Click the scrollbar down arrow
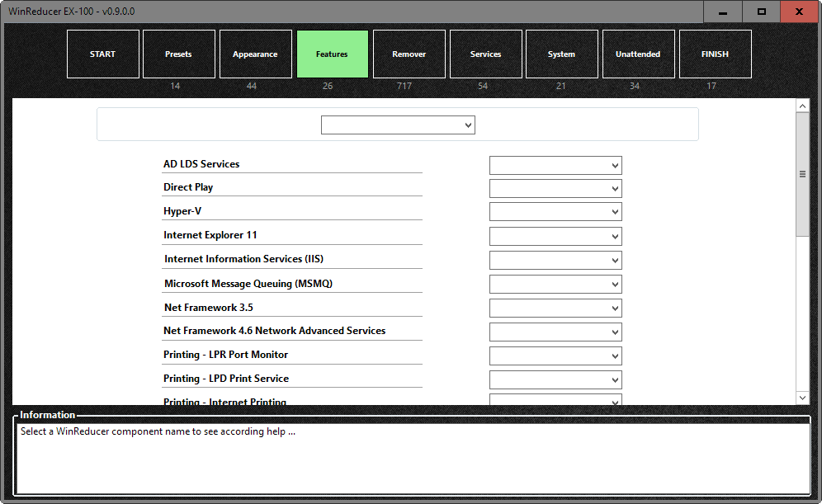Screen dimensions: 822x504 click(x=802, y=398)
